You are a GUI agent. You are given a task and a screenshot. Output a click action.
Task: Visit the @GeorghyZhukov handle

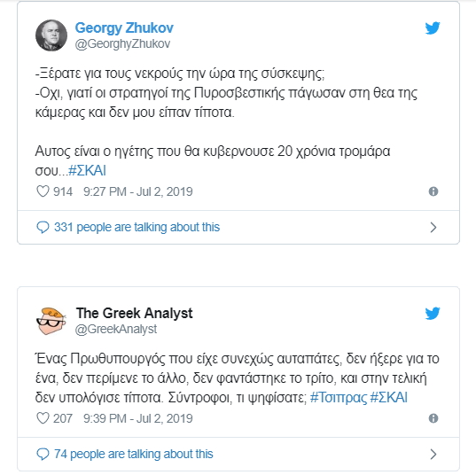click(x=122, y=44)
